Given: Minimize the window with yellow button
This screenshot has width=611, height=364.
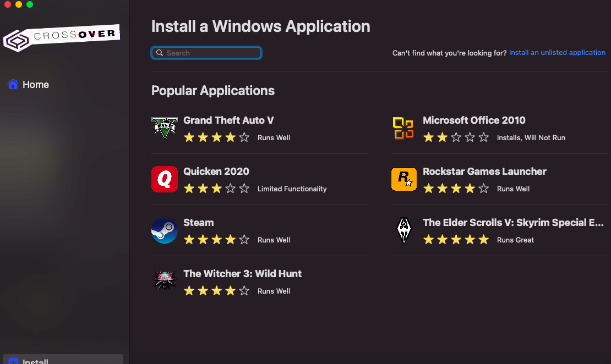Looking at the screenshot, I should click(19, 4).
